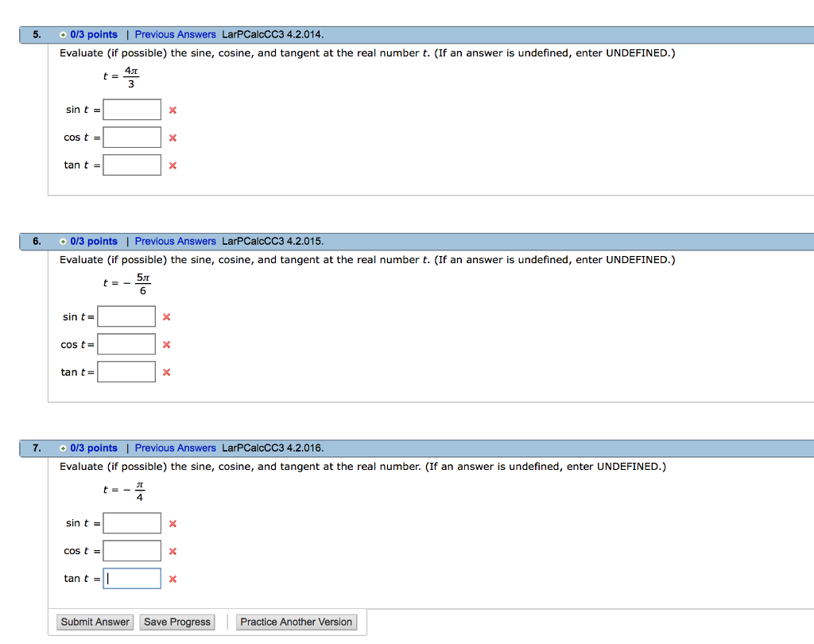
Task: Select the tan t answer box in question 7
Action: coord(132,579)
